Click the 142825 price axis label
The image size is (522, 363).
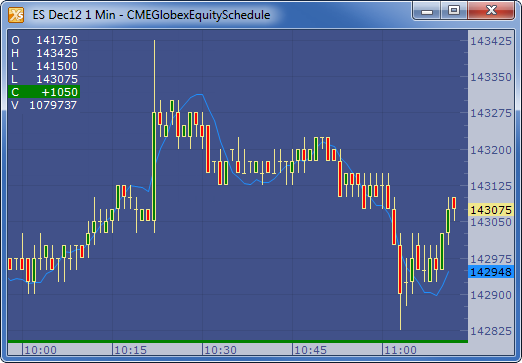[491, 331]
